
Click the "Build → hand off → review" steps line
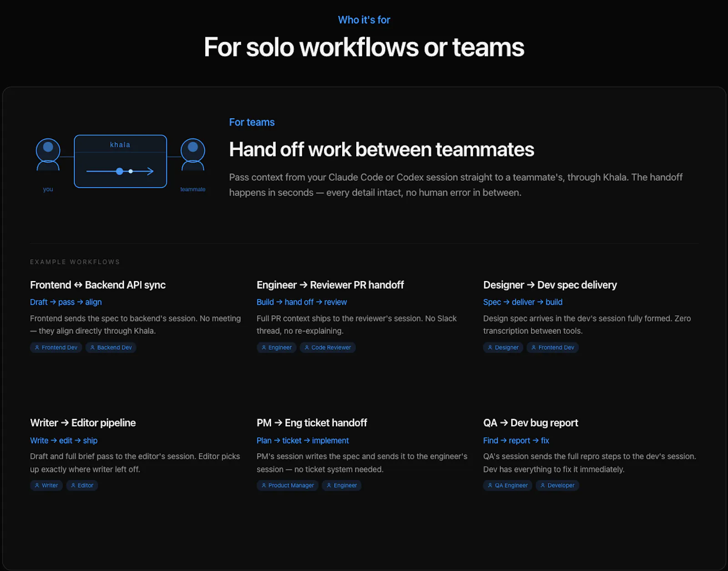(x=302, y=302)
